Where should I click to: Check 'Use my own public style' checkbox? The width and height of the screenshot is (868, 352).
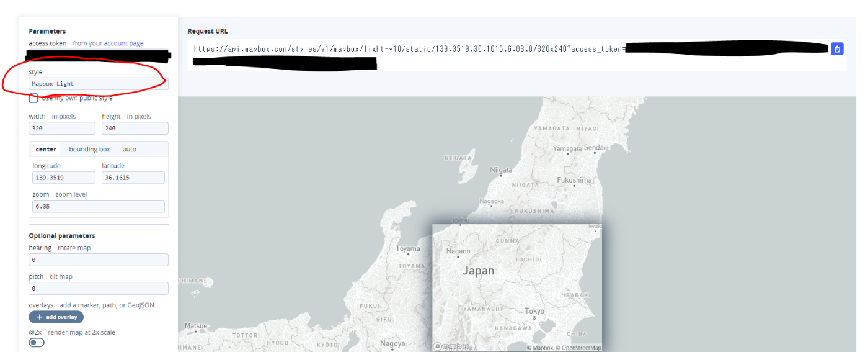(33, 98)
